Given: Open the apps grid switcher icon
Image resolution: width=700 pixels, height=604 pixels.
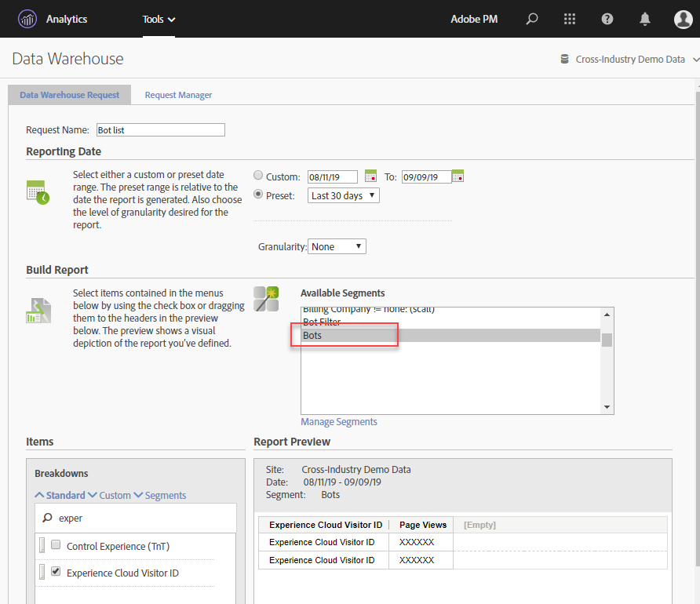Looking at the screenshot, I should (x=570, y=19).
